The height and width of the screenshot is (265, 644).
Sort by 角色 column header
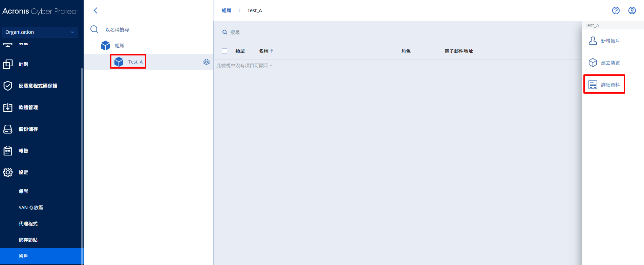pos(406,51)
